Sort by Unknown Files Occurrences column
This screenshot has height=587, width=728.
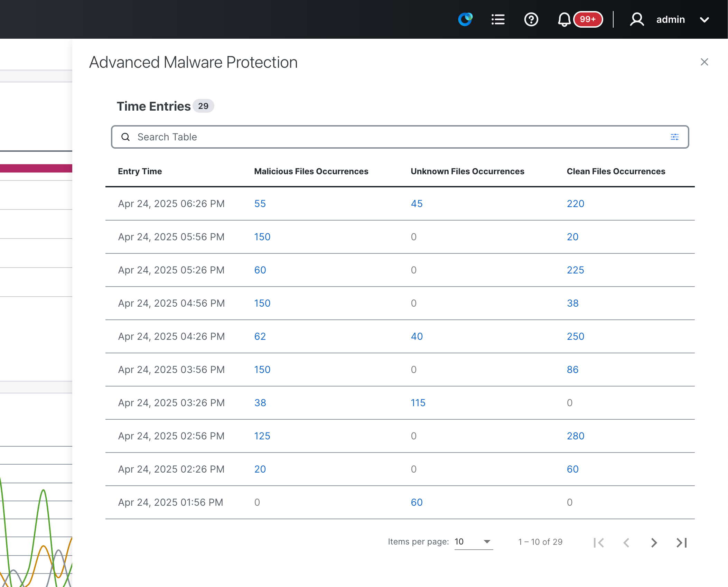point(467,171)
